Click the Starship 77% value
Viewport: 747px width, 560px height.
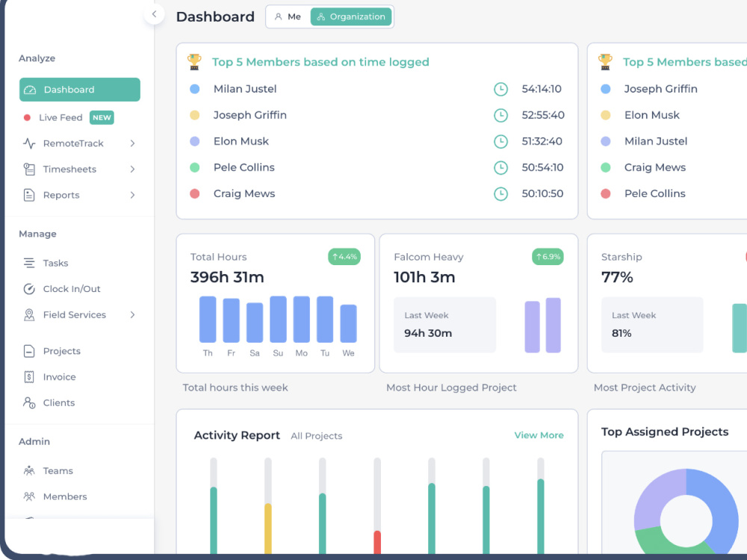[618, 277]
